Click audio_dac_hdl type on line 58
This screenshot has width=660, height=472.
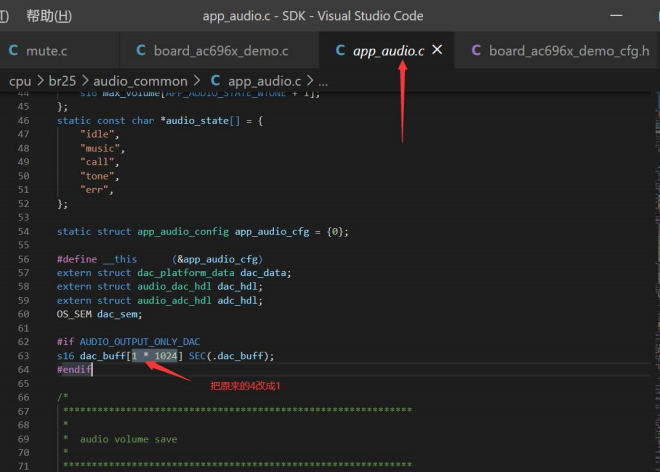point(174,287)
